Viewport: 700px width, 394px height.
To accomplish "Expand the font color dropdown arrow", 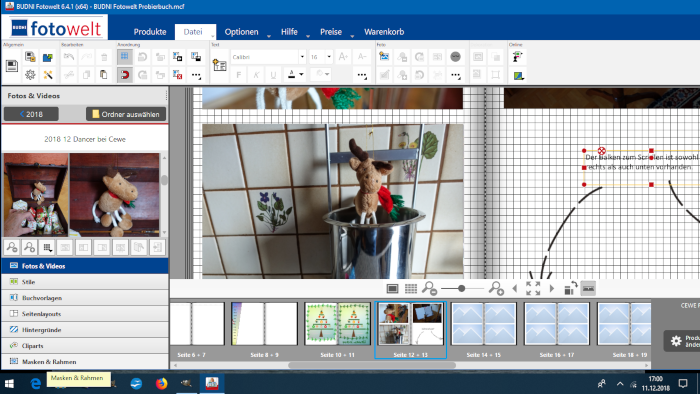I will 302,75.
